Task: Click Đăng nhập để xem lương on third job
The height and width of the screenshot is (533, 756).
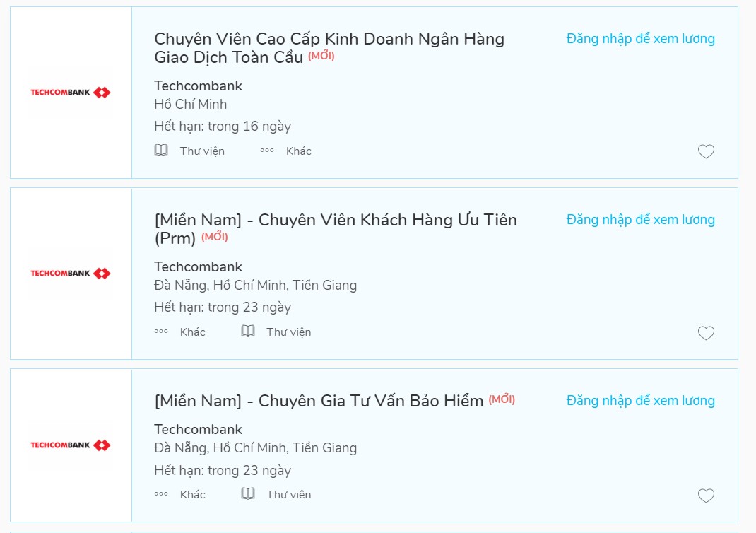Action: 640,401
